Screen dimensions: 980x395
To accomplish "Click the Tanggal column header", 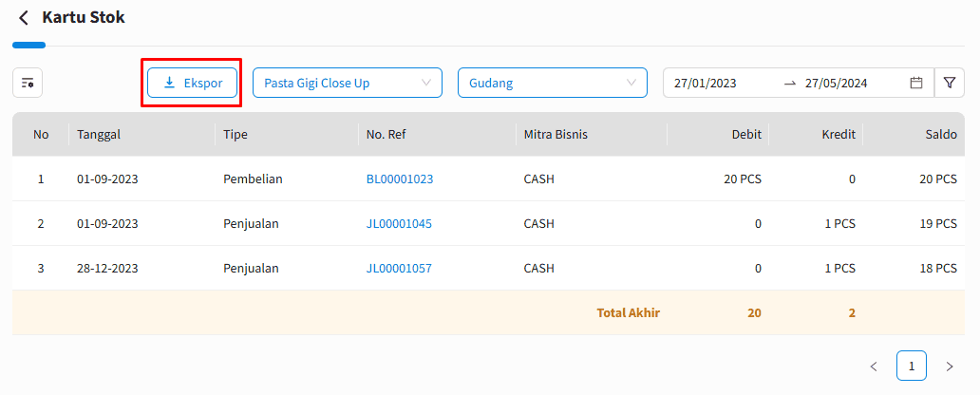I will point(99,135).
